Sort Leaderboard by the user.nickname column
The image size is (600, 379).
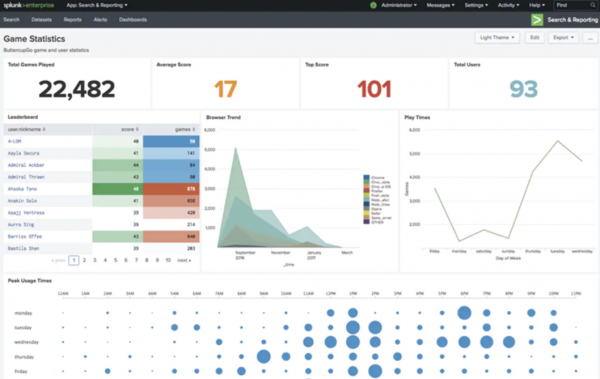26,129
